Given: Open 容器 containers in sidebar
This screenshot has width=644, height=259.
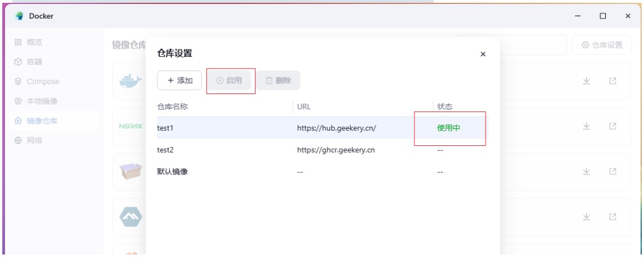Looking at the screenshot, I should click(x=54, y=62).
